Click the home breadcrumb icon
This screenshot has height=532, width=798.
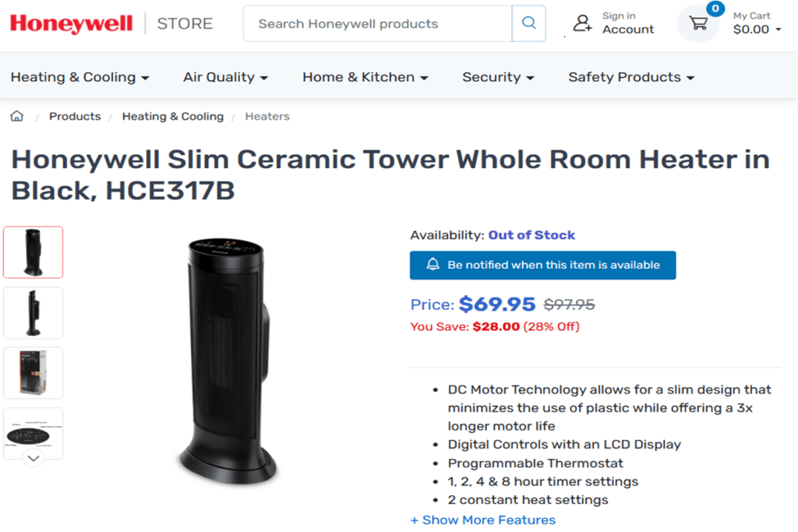tap(16, 115)
